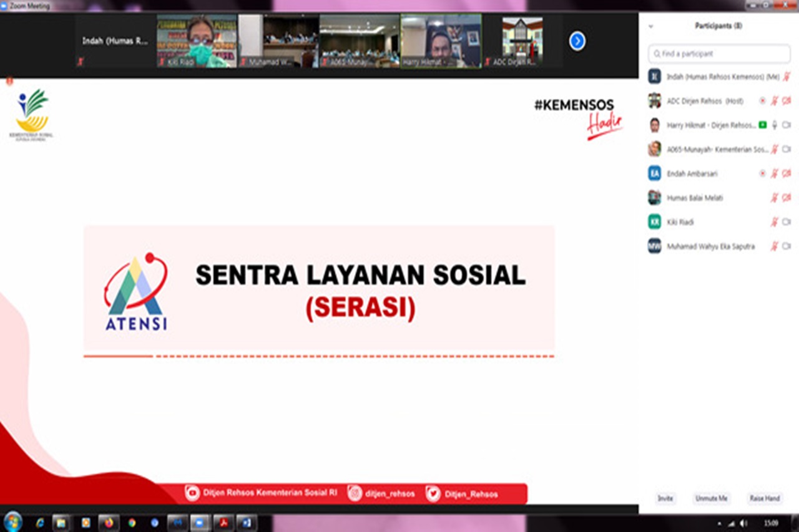Screen dimensions: 799x532
Task: Open Microsoft Word from taskbar
Action: pos(246,523)
